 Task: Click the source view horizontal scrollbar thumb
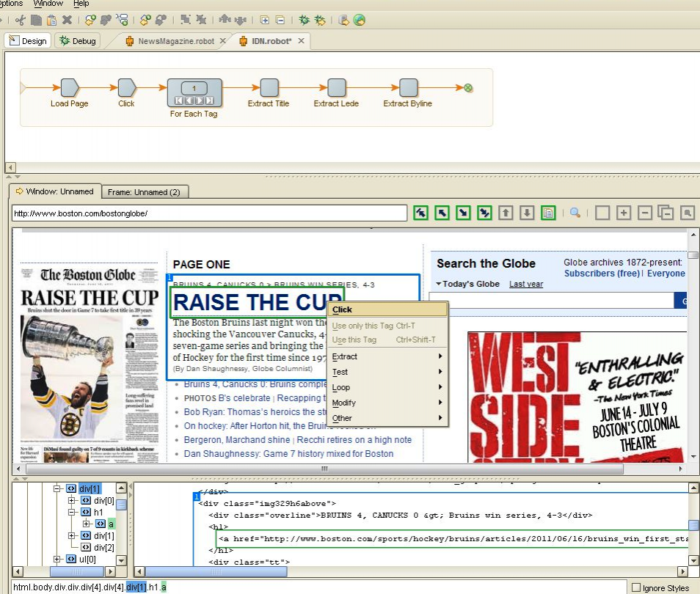(x=216, y=571)
